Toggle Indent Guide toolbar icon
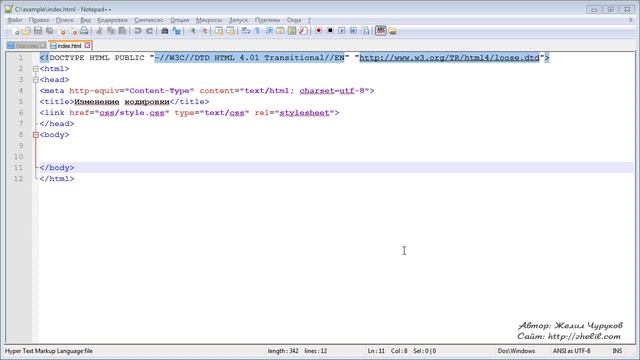The height and width of the screenshot is (360, 640). (269, 31)
